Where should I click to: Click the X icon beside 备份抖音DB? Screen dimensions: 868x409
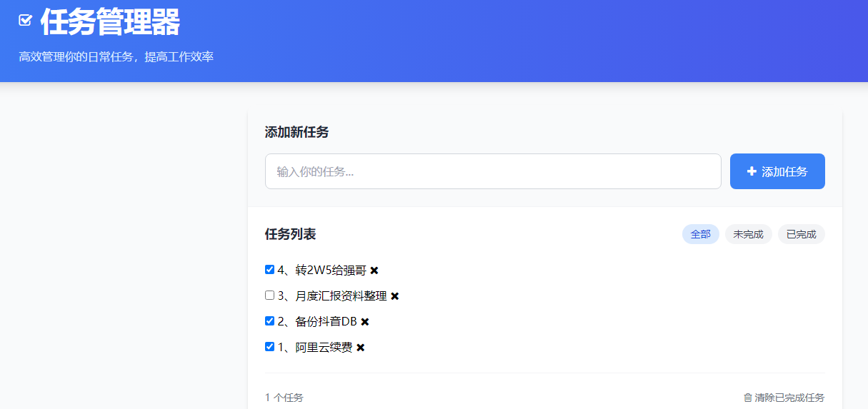click(365, 322)
